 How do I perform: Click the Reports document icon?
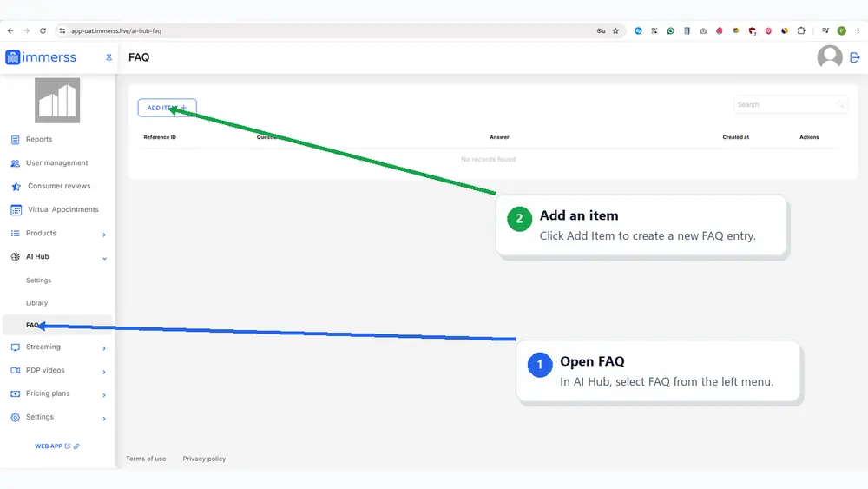15,140
